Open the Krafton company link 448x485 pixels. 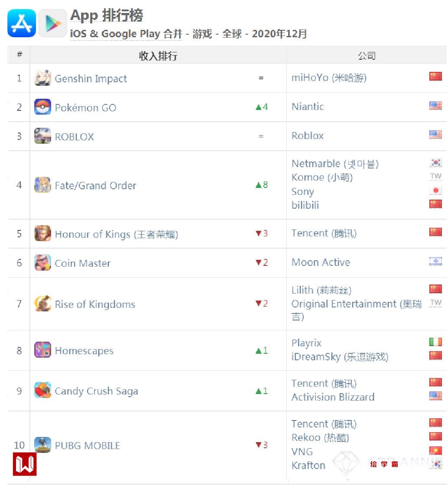point(308,466)
